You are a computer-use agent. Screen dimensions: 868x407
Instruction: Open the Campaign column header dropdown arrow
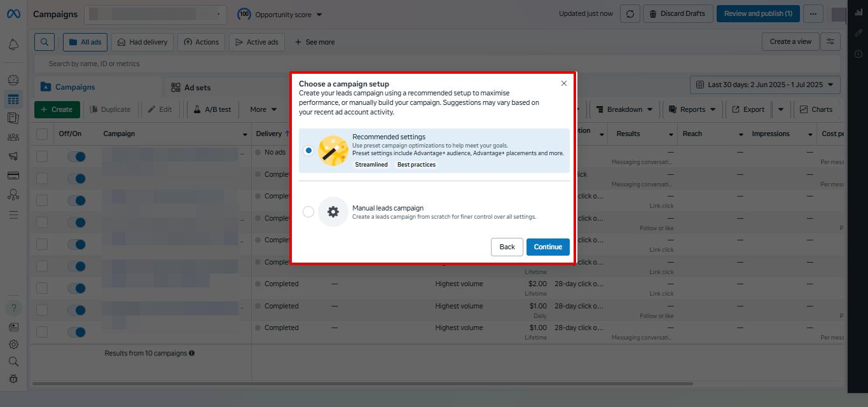point(245,135)
